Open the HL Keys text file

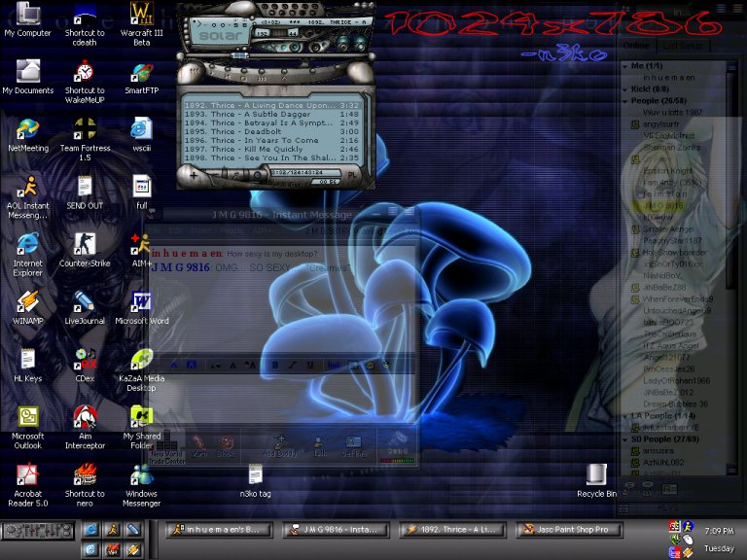(x=27, y=366)
